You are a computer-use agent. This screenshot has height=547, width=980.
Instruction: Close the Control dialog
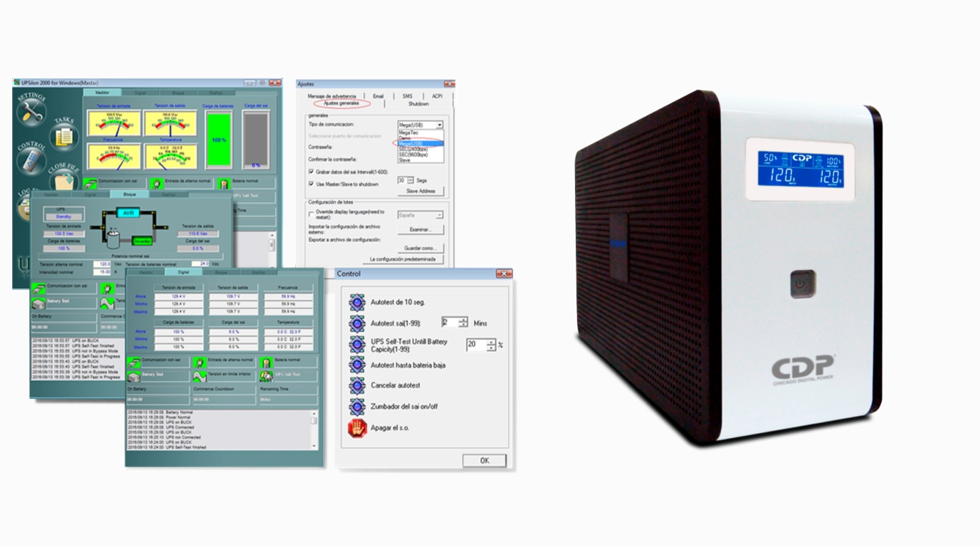(504, 273)
